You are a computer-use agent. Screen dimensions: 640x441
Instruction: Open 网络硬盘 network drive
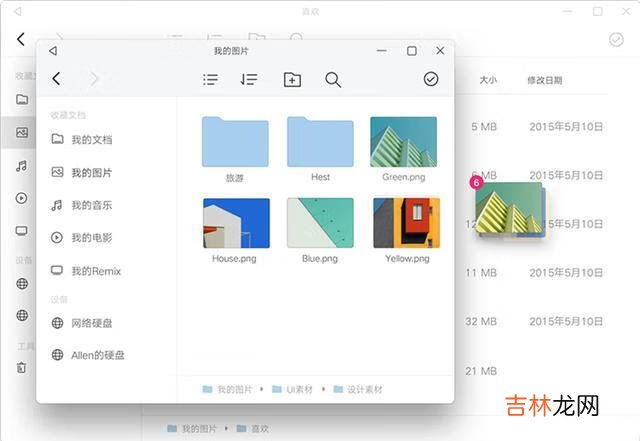[90, 323]
